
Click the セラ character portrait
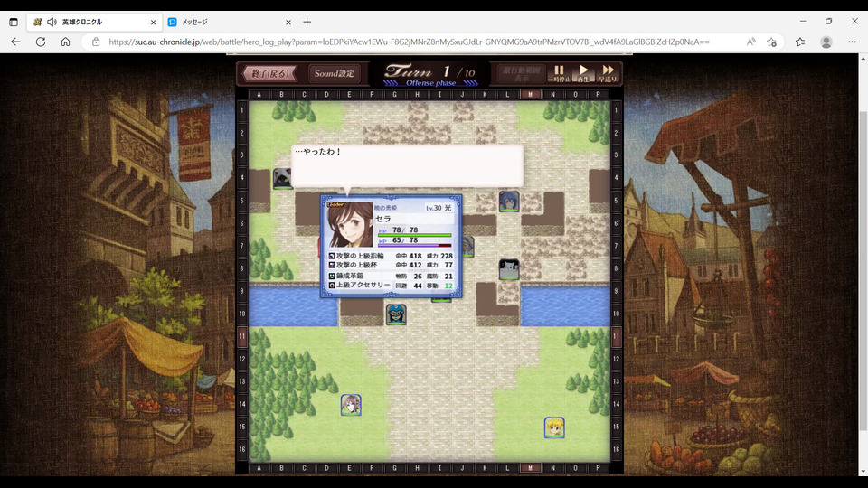pos(350,225)
